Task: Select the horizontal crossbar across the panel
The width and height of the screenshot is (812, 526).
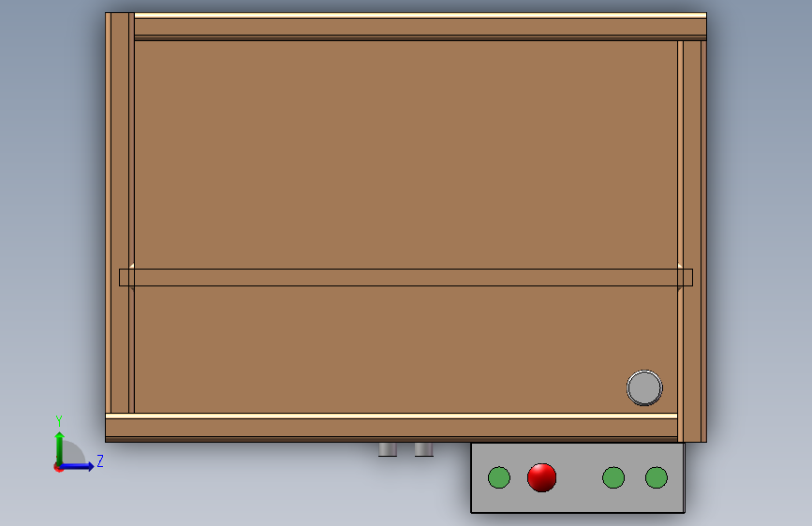Action: point(406,277)
